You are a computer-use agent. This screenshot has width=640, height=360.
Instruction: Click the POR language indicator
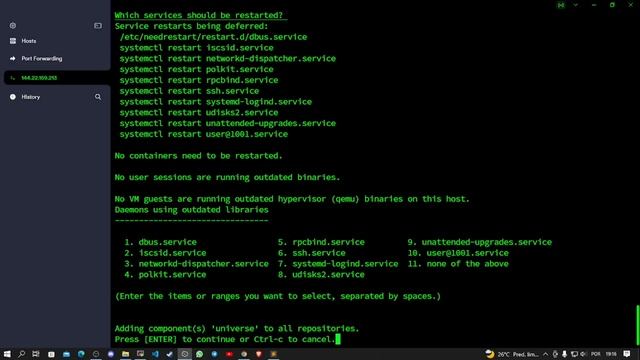tap(596, 354)
